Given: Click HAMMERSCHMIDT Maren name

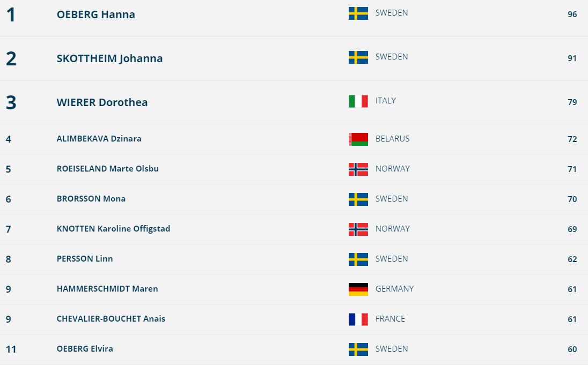Looking at the screenshot, I should 107,289.
